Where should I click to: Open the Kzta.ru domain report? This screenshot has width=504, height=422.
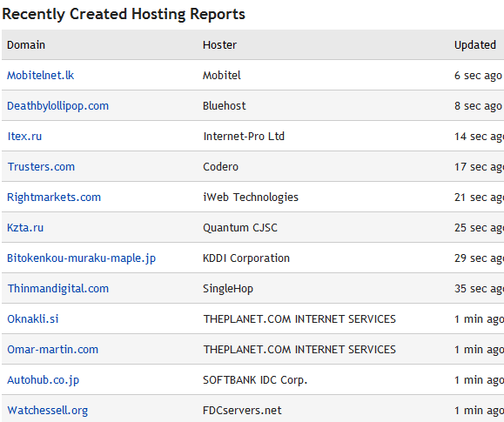(25, 228)
